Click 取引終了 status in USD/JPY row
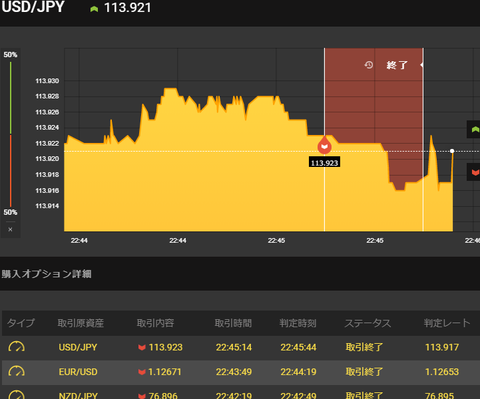 click(364, 347)
